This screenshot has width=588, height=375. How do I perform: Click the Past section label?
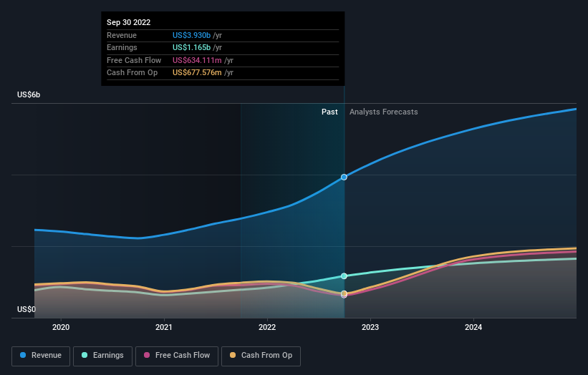pos(329,112)
